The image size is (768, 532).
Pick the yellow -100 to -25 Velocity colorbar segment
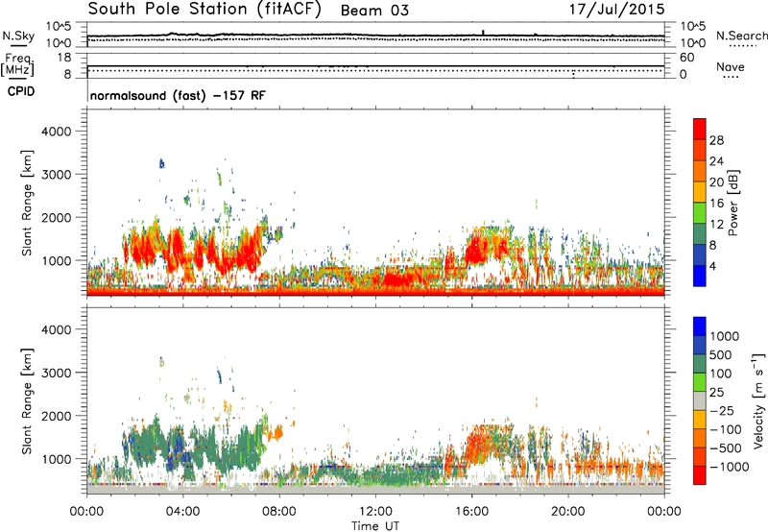pos(700,420)
